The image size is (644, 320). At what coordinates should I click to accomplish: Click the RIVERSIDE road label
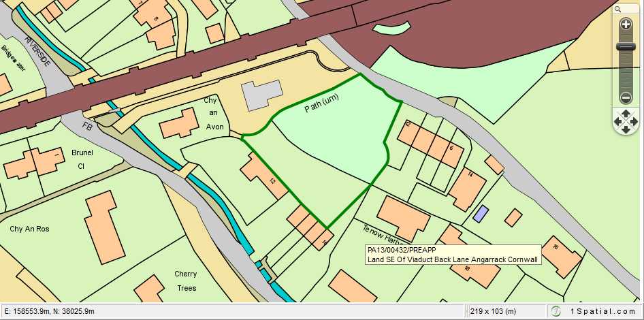37,50
